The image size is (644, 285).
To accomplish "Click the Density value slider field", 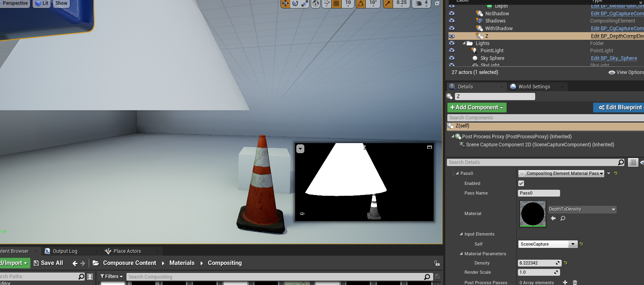I will point(539,263).
